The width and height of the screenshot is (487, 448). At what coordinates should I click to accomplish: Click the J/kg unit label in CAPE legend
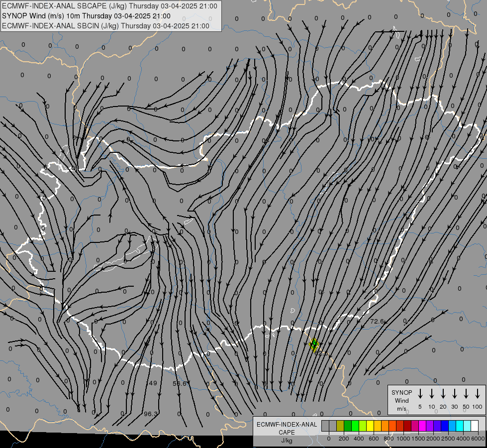point(287,441)
